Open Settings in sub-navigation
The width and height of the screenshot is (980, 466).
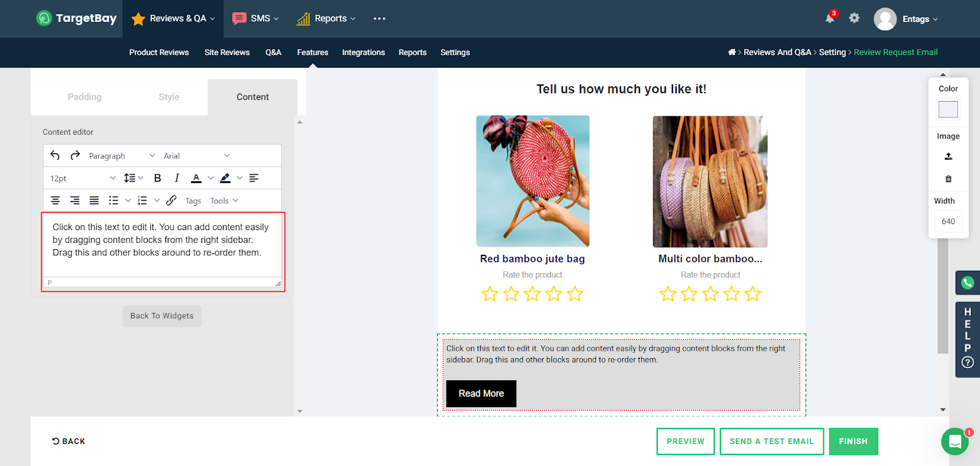point(455,53)
